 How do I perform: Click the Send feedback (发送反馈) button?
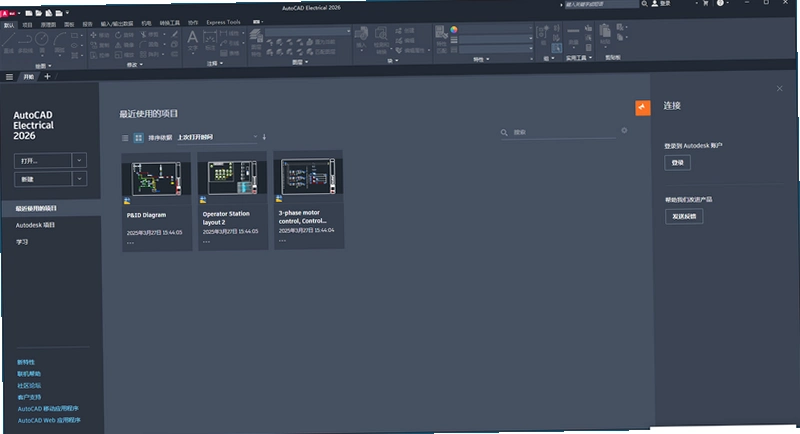click(684, 217)
